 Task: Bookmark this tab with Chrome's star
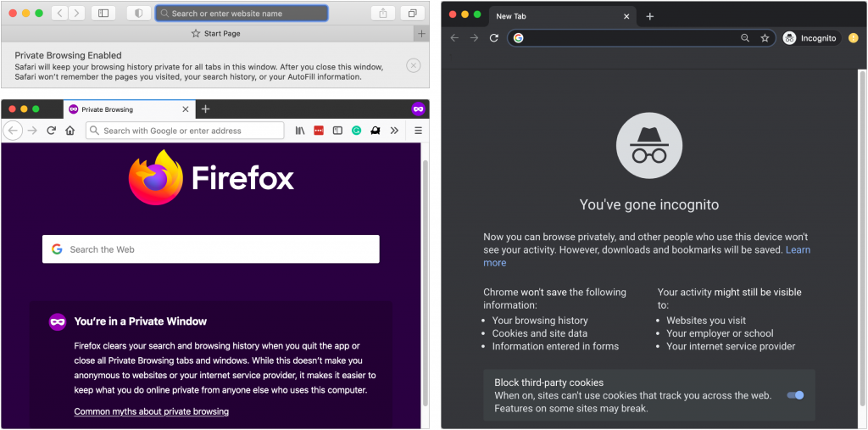tap(765, 38)
